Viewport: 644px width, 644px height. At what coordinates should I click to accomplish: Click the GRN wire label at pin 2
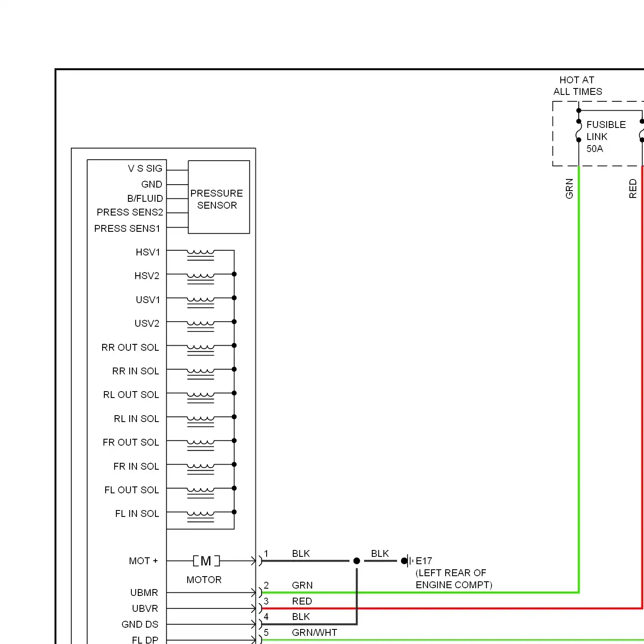302,585
